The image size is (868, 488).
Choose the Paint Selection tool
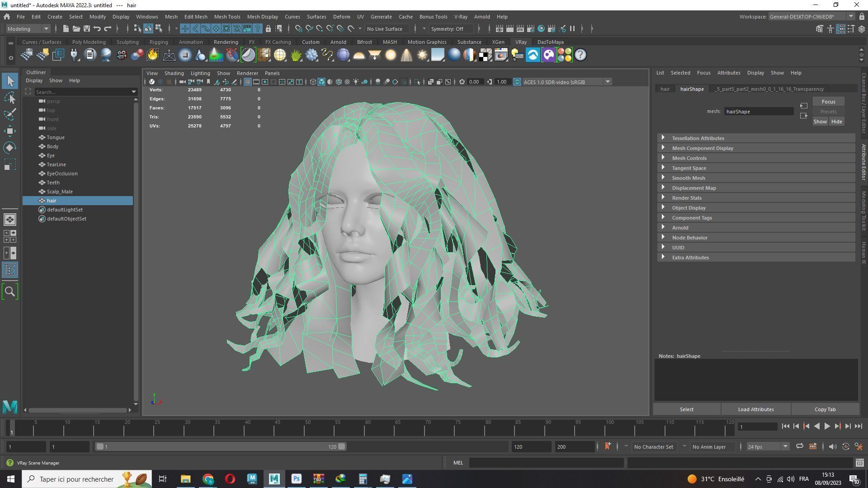(x=10, y=114)
